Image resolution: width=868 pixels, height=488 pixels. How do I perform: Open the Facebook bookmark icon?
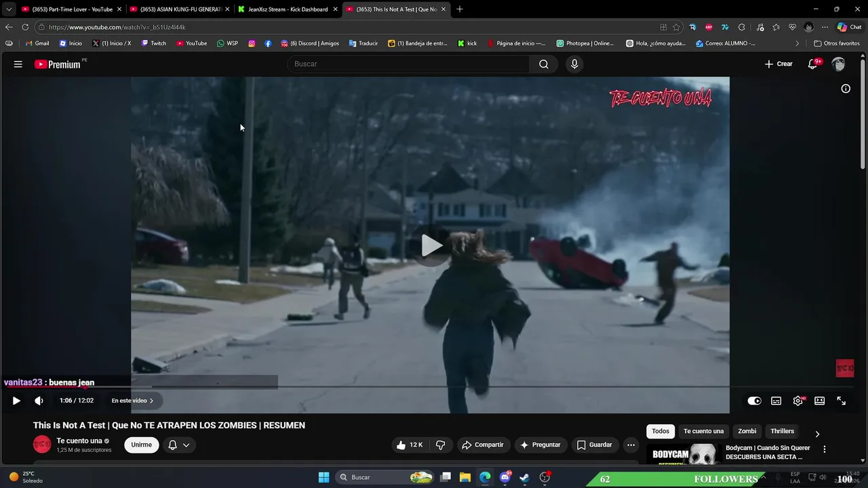(268, 43)
